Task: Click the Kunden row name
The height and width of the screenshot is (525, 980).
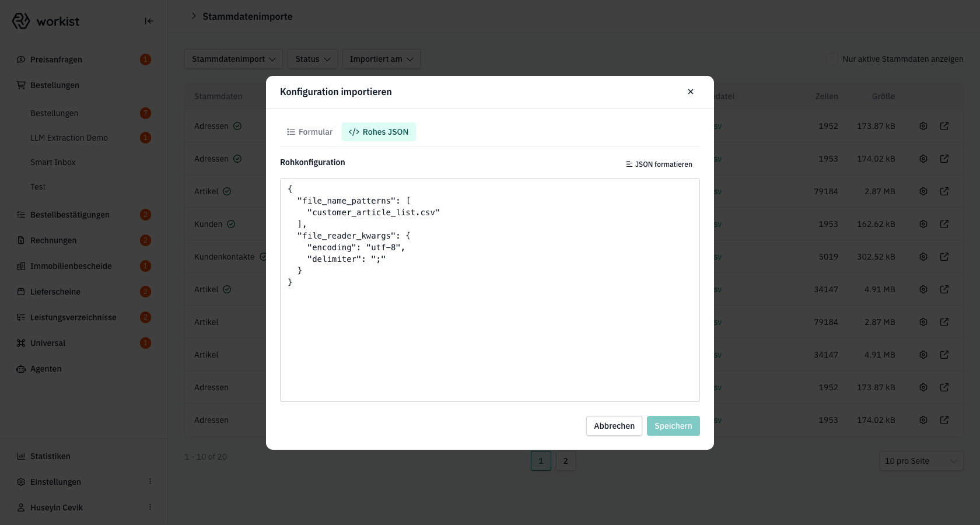Action: point(208,224)
